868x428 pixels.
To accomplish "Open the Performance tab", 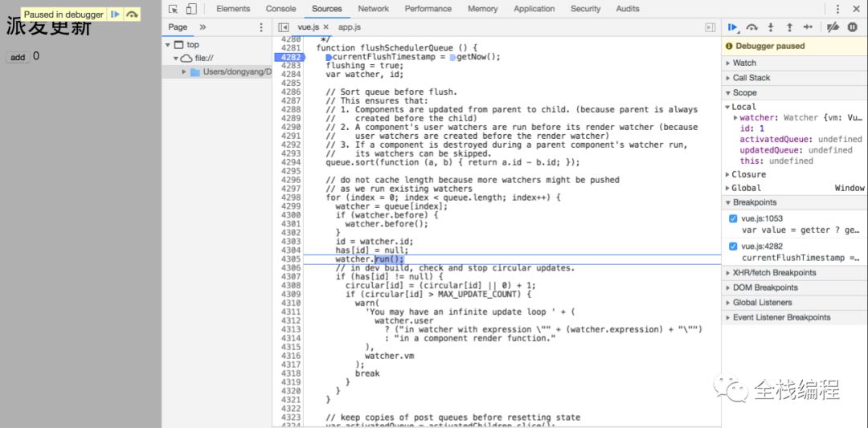I will pos(428,9).
